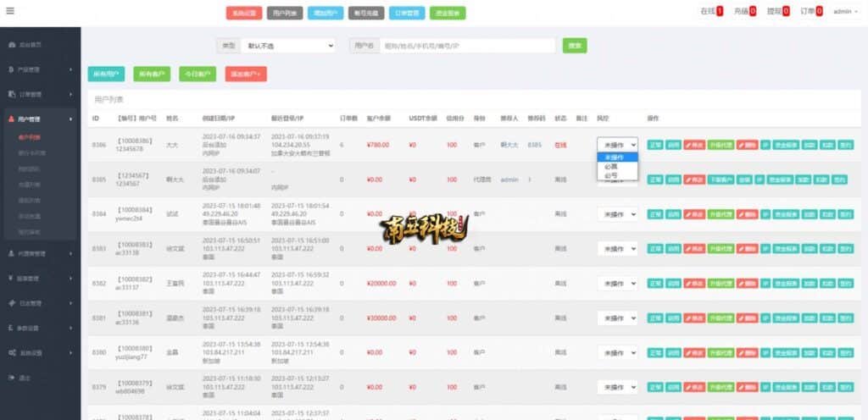Select 必亏 in the open risk-control dropdown
Image resolution: width=868 pixels, height=420 pixels.
[x=611, y=176]
